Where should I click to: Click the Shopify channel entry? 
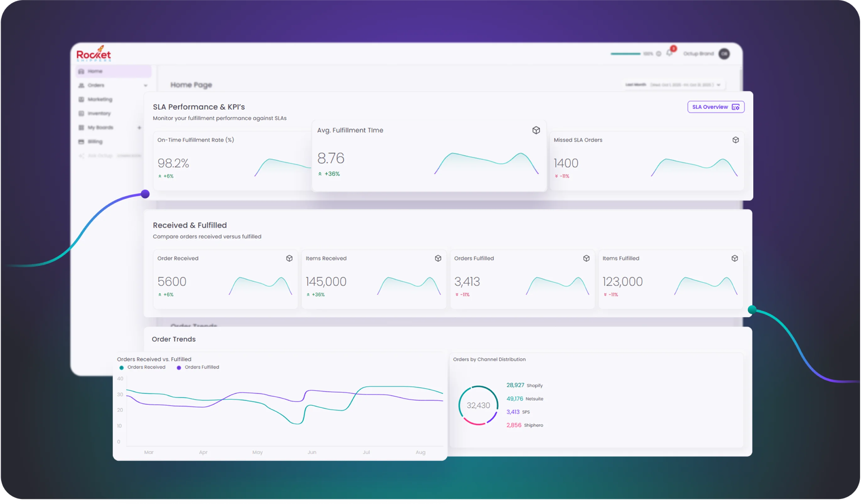click(524, 385)
